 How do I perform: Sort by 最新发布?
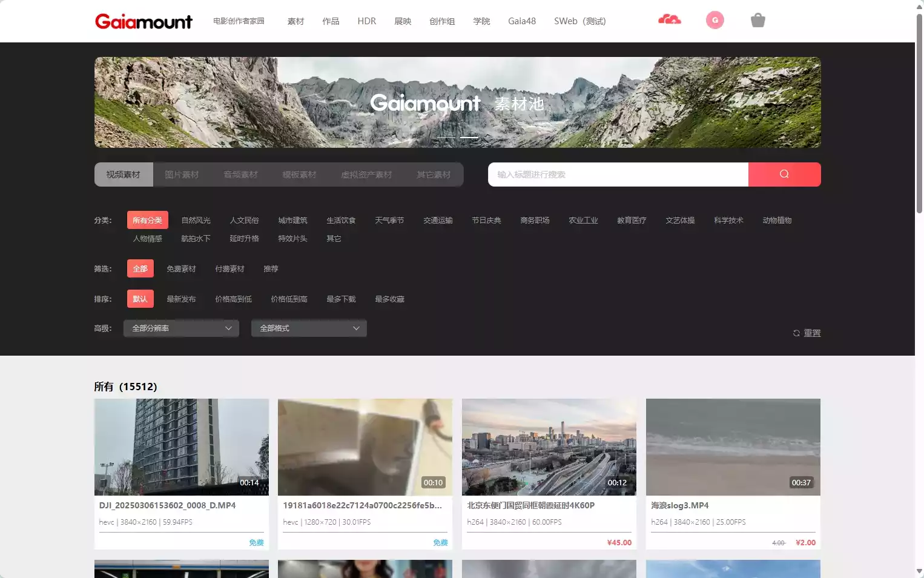point(182,299)
